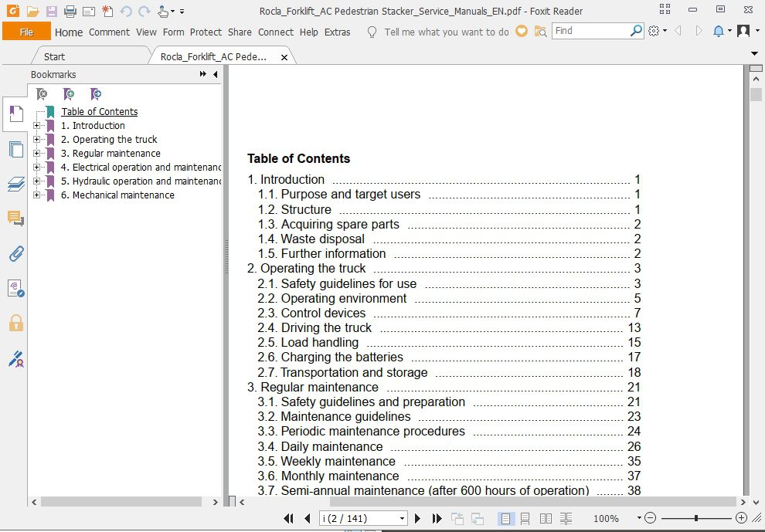Enable Continuous Facing page layout

(x=566, y=518)
